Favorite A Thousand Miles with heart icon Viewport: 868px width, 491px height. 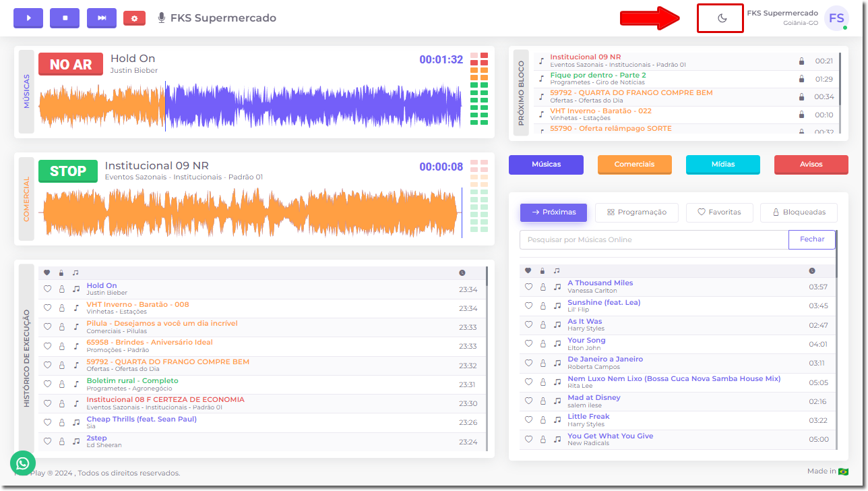pos(529,287)
